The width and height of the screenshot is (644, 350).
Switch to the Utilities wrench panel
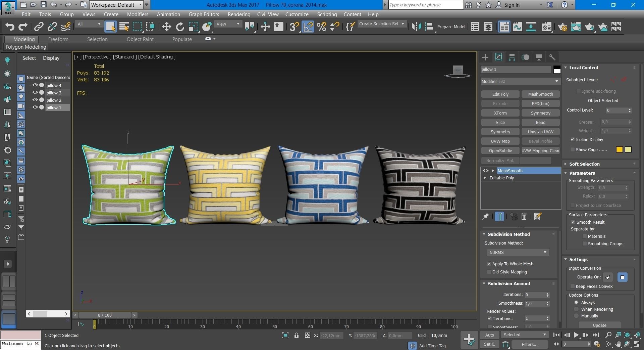pos(552,57)
